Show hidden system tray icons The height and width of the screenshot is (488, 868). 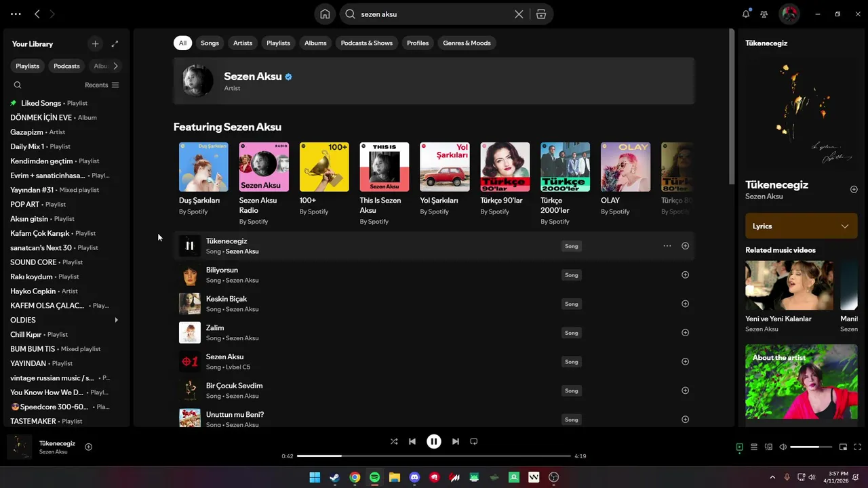pos(772,477)
